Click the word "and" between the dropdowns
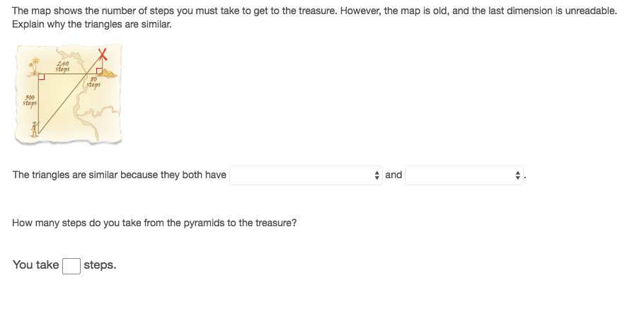Viewport: 644px width, 309px height. (x=393, y=175)
